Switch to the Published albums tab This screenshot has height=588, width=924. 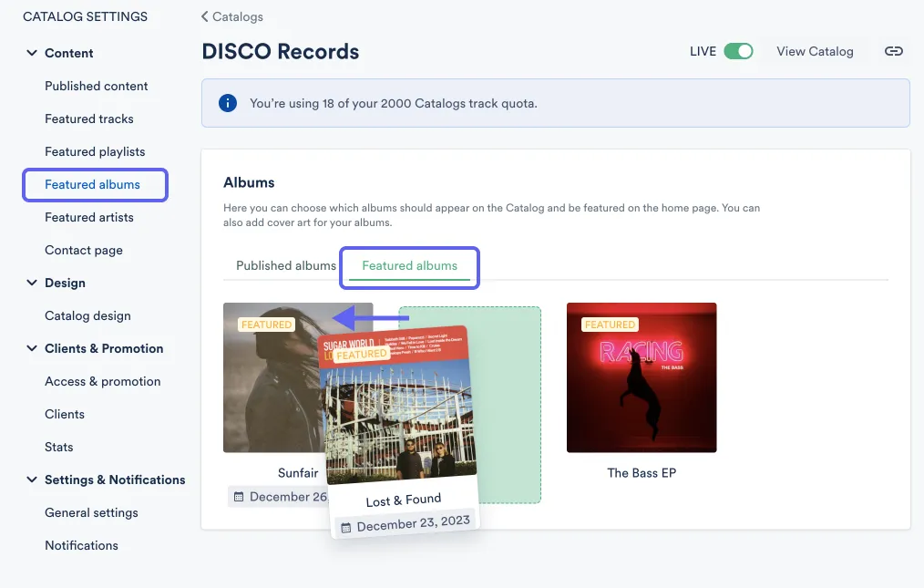pyautogui.click(x=285, y=265)
